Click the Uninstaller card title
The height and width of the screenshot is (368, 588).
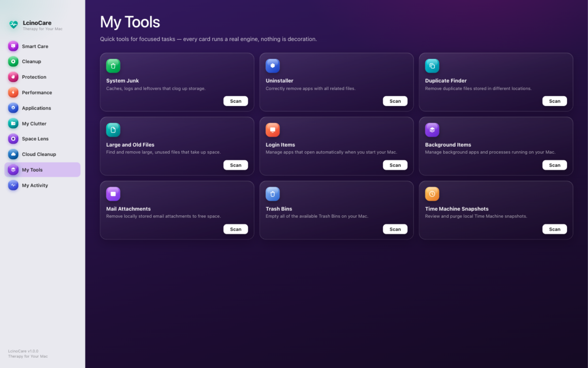tap(279, 81)
